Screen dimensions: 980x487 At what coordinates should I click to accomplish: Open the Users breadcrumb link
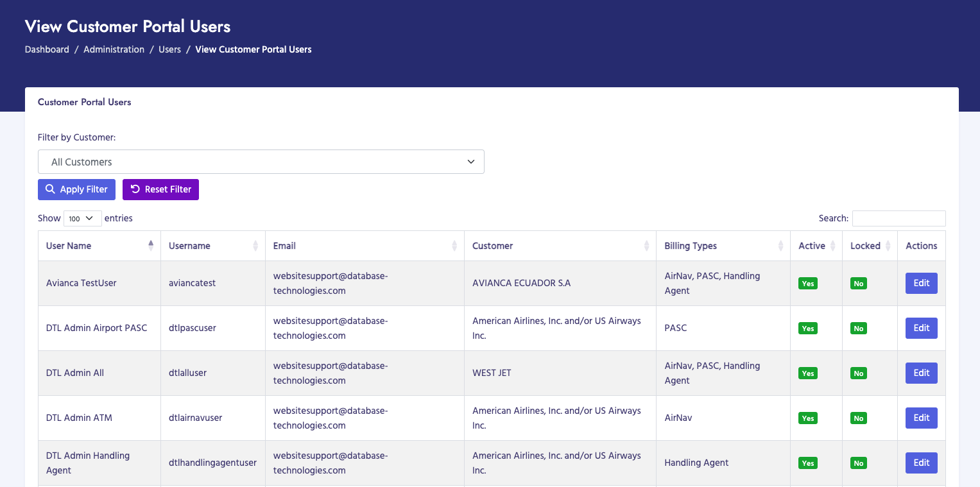click(x=169, y=49)
